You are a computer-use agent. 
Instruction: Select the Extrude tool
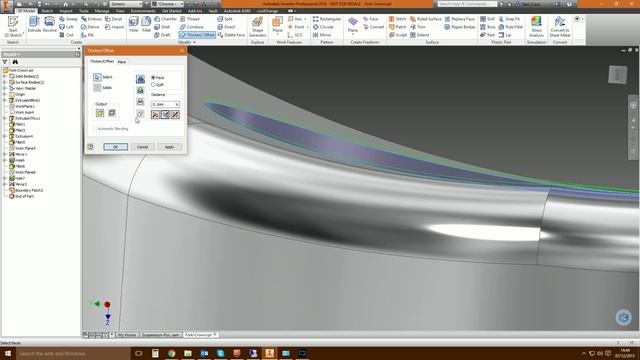tap(34, 24)
